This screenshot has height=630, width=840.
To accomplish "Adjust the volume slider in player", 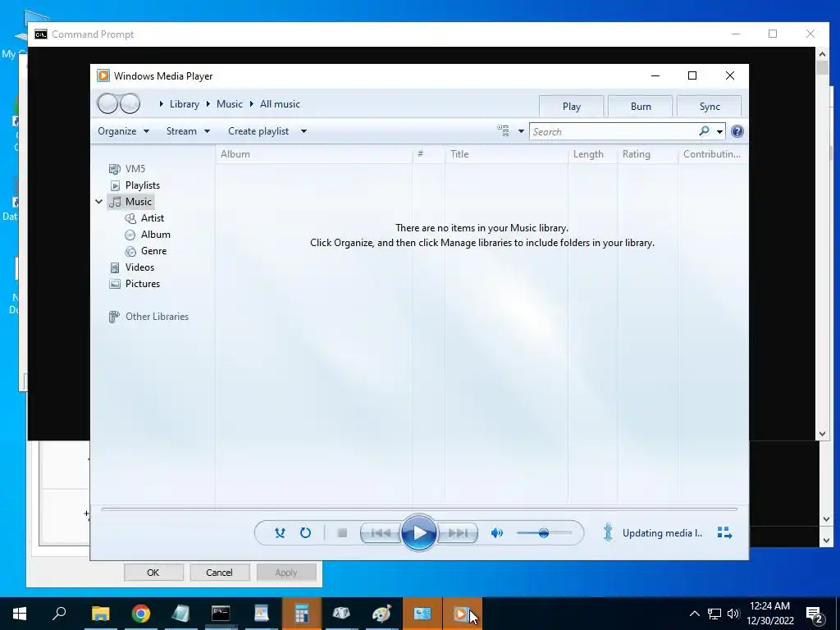I will (544, 532).
